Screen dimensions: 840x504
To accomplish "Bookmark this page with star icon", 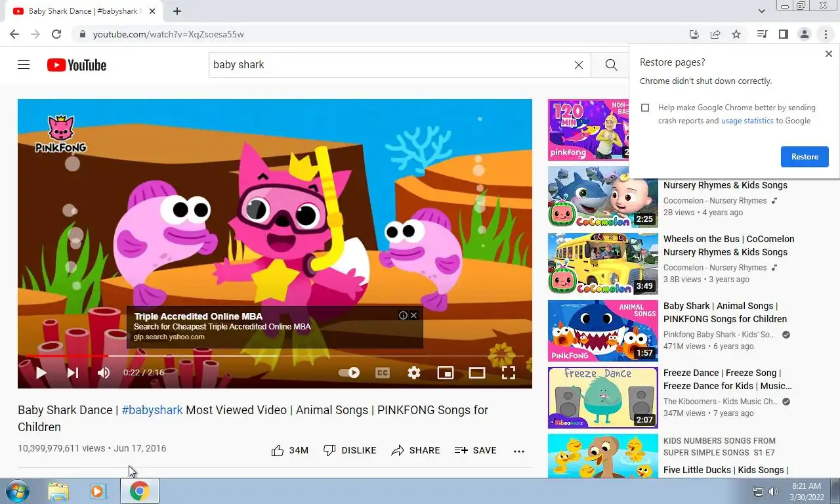I will coord(736,34).
